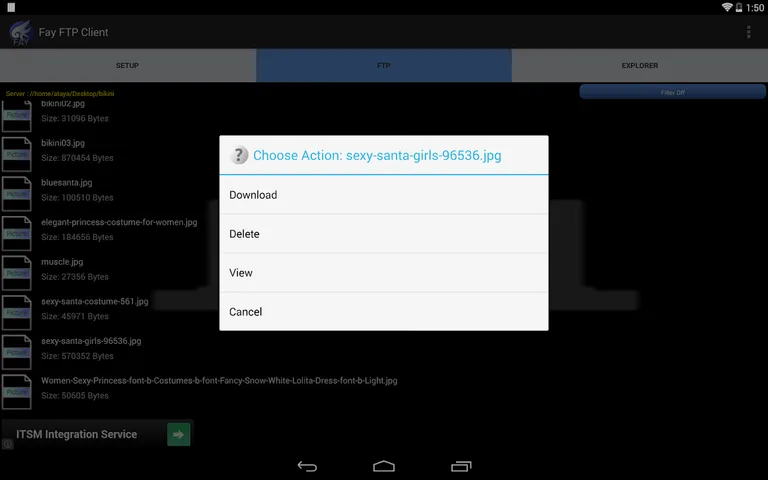
Task: Click the Size: 870454 Bytes text
Action: coord(77,158)
